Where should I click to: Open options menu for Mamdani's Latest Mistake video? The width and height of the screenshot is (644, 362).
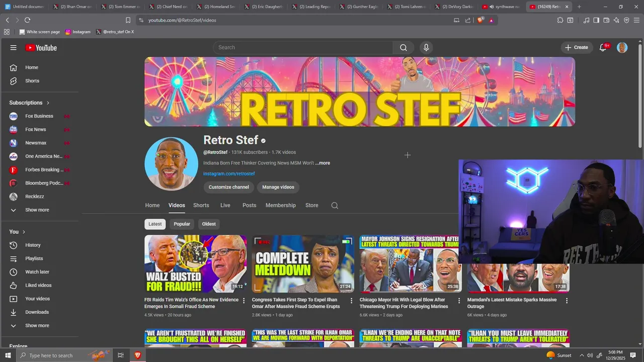567,301
